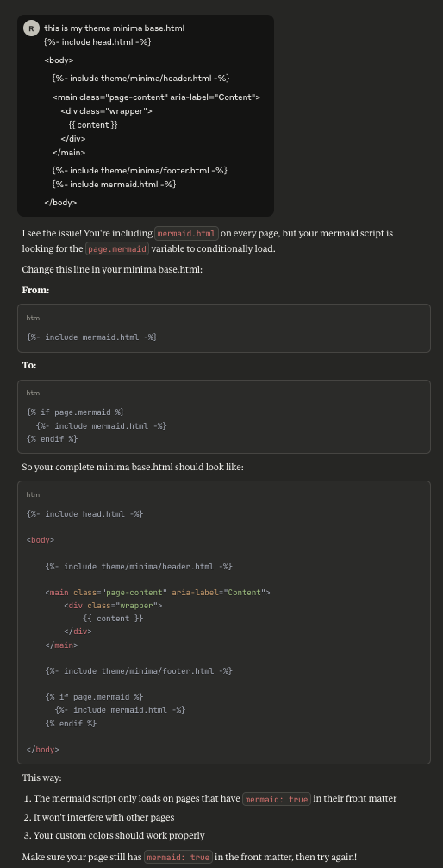Image resolution: width=443 pixels, height=868 pixels.
Task: Click '{{ content }}' in the complete code block
Action: point(113,619)
